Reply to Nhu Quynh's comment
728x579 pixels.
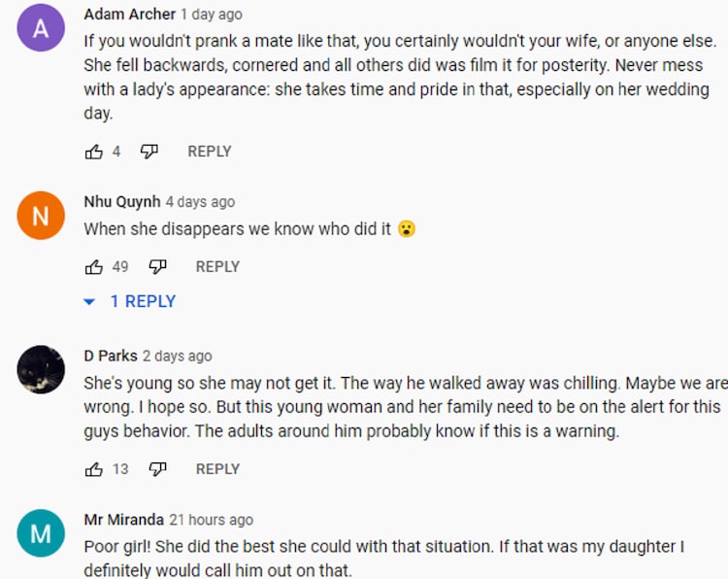pyautogui.click(x=217, y=266)
